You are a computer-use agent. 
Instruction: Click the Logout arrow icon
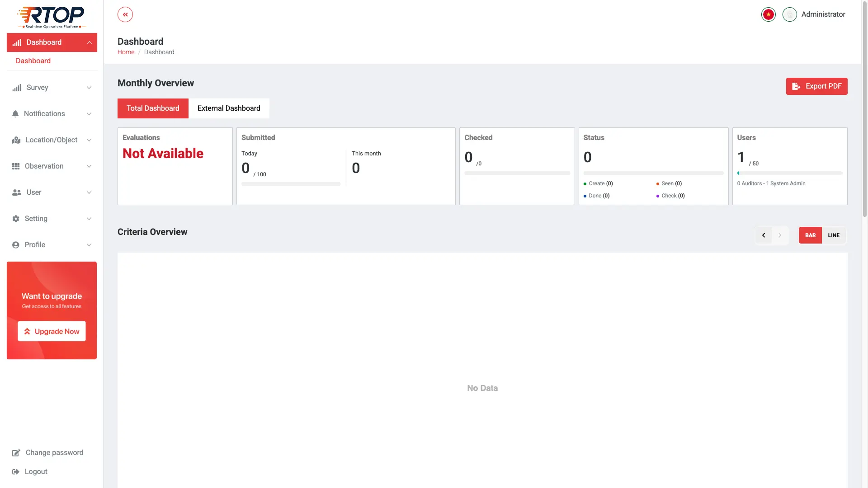16,472
